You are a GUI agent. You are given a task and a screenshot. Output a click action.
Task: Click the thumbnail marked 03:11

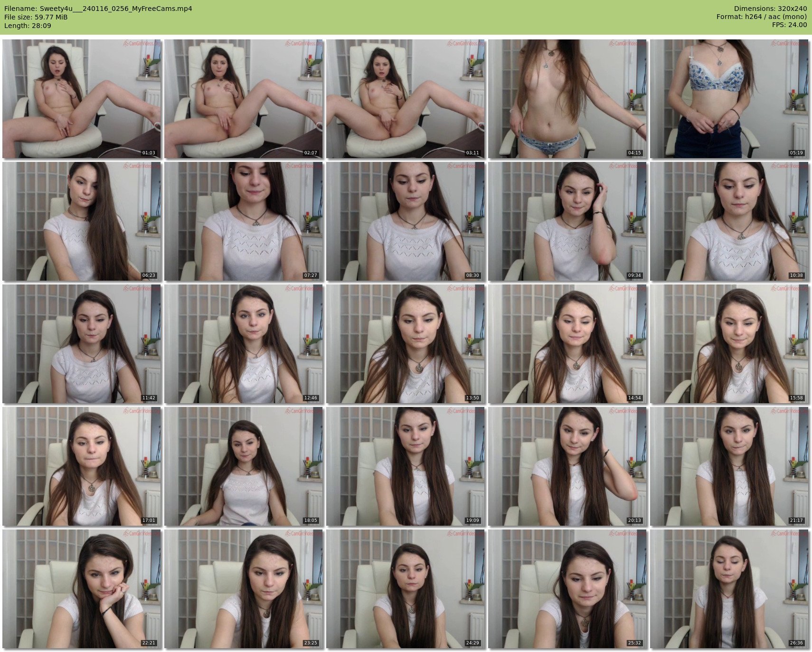[x=406, y=99]
